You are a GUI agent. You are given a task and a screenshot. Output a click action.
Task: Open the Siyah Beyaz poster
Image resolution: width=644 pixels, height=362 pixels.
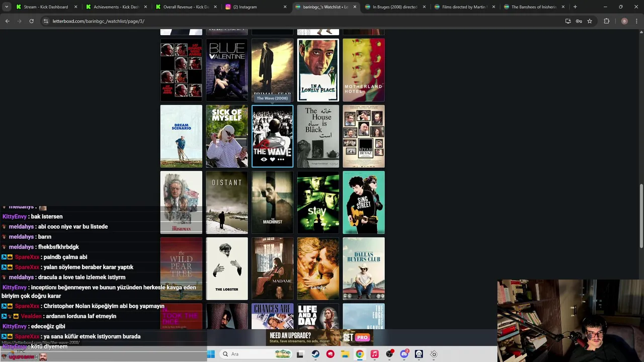click(x=364, y=136)
